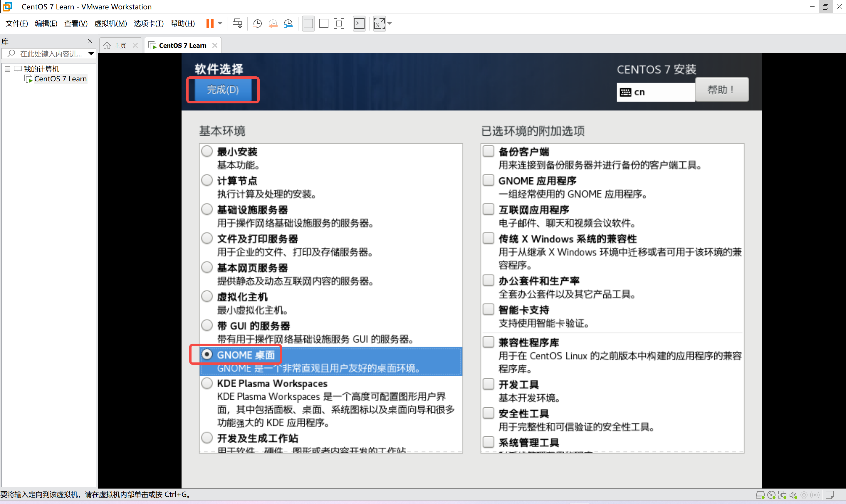Image resolution: width=846 pixels, height=504 pixels.
Task: Open the 选项卡(T) menu
Action: point(148,23)
